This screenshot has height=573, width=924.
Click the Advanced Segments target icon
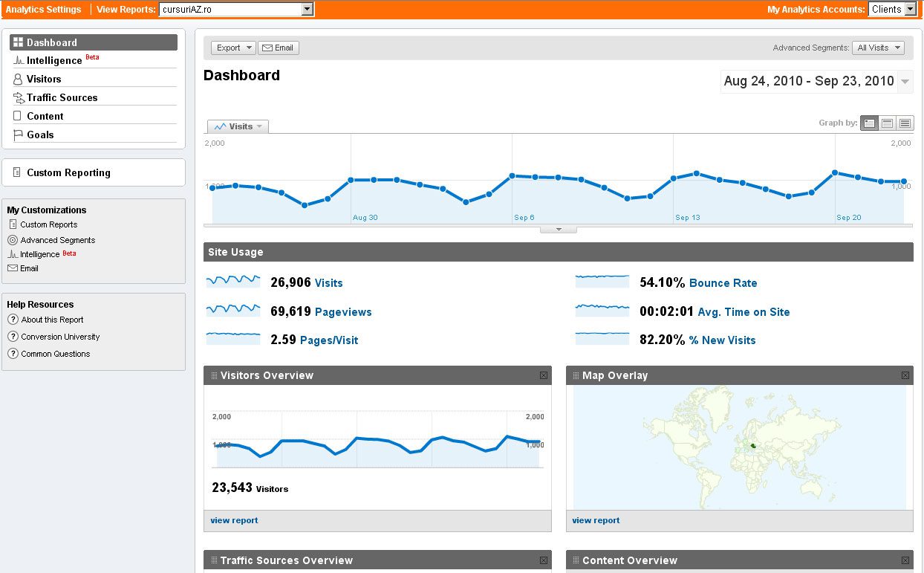tap(13, 240)
